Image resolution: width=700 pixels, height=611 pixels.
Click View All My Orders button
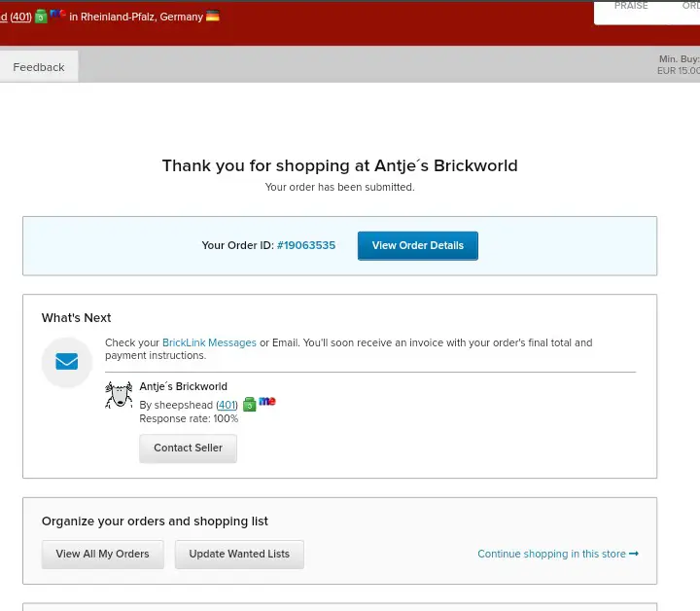click(103, 554)
